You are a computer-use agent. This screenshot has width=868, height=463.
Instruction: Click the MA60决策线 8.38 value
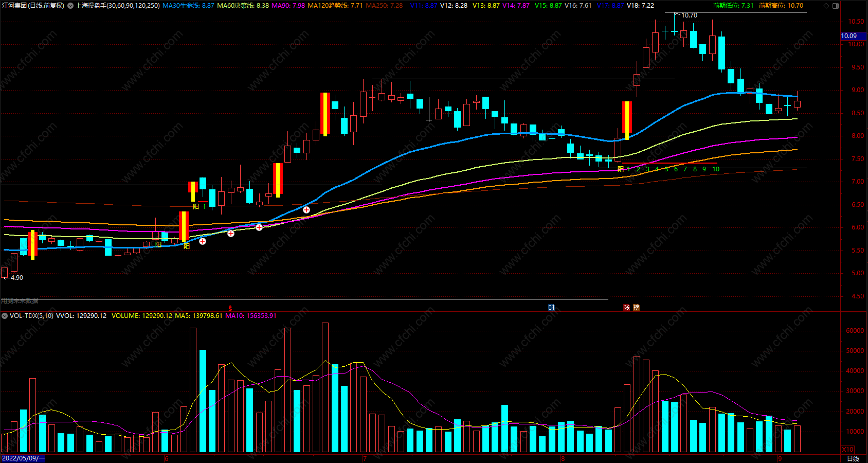pos(243,6)
